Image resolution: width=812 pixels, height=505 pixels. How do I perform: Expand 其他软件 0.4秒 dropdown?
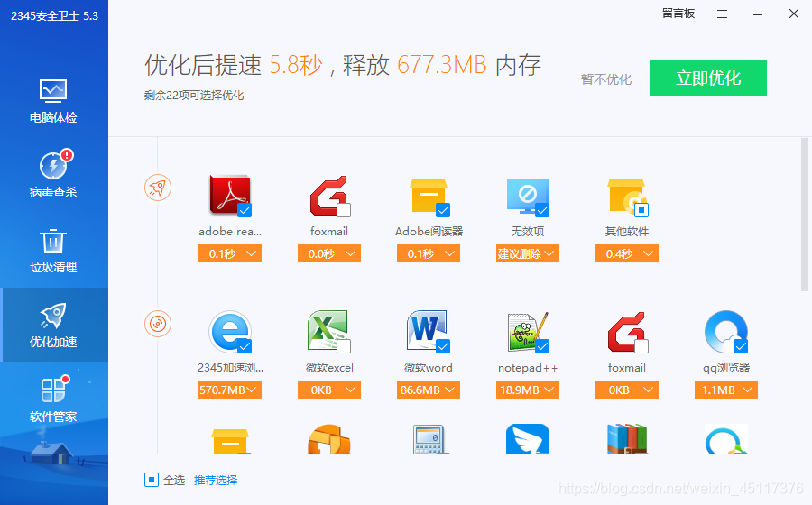tap(627, 253)
